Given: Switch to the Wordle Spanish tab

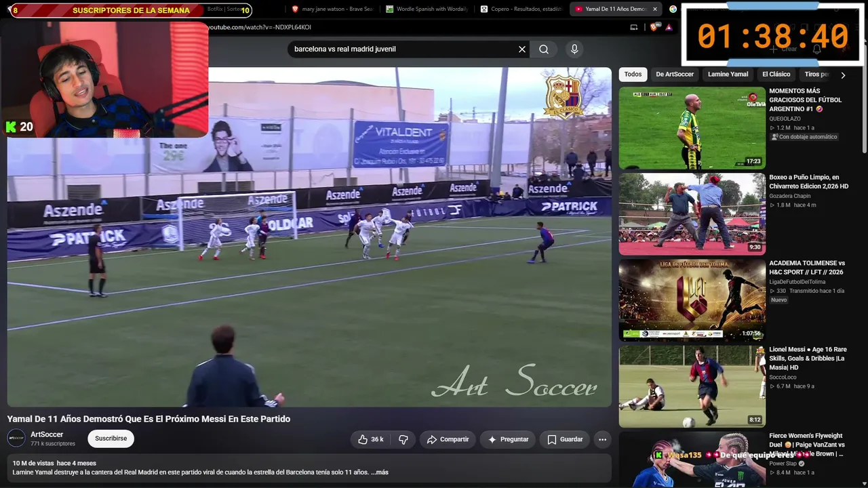Looking at the screenshot, I should 427,9.
